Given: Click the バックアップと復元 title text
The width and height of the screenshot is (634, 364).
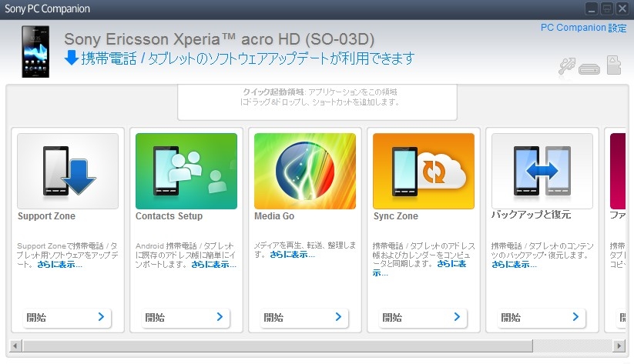Looking at the screenshot, I should pyautogui.click(x=531, y=215).
